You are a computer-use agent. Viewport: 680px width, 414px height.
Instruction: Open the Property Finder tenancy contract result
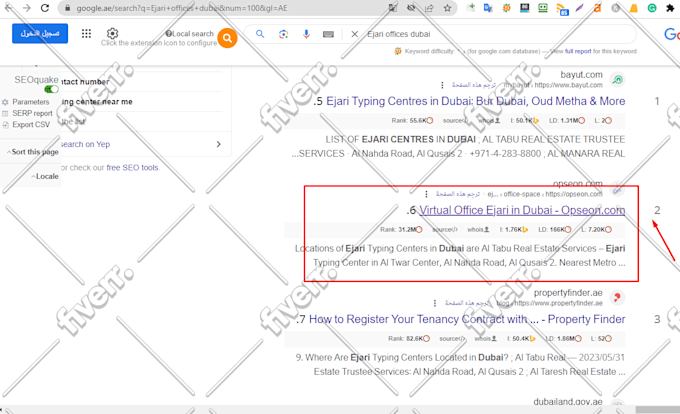(x=467, y=319)
